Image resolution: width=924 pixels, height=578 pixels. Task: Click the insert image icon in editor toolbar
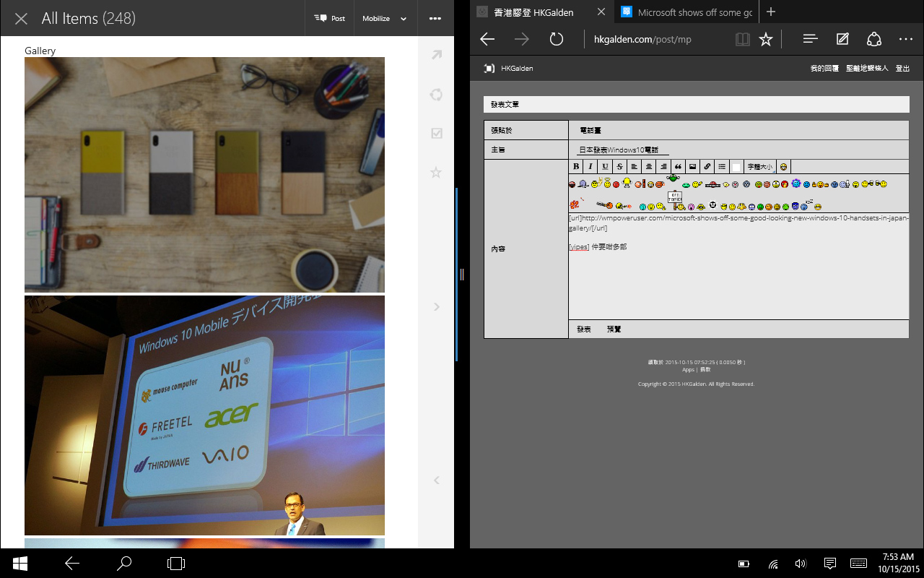click(692, 167)
